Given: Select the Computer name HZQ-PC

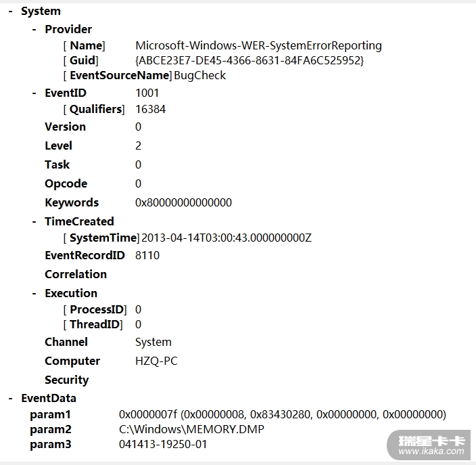Looking at the screenshot, I should [156, 361].
